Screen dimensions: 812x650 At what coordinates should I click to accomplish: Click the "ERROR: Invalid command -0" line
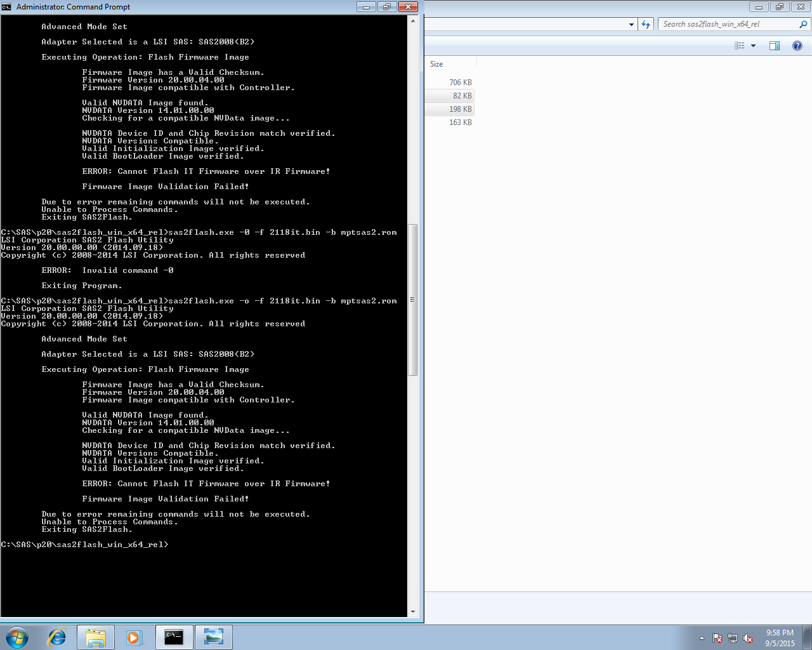[x=107, y=270]
